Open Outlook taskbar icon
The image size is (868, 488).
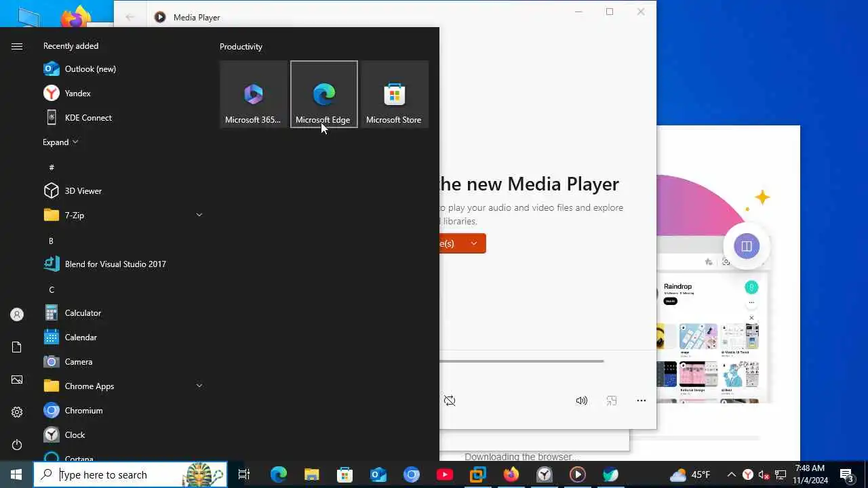[x=378, y=474]
